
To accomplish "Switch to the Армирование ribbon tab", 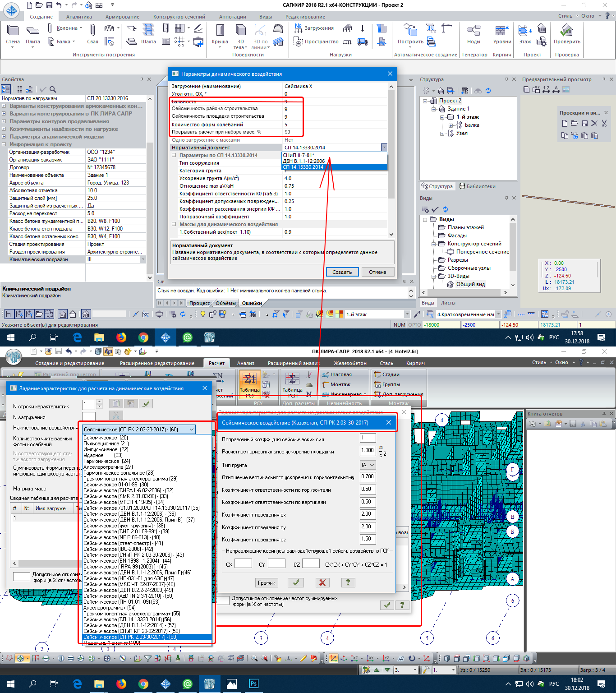I will pos(122,17).
